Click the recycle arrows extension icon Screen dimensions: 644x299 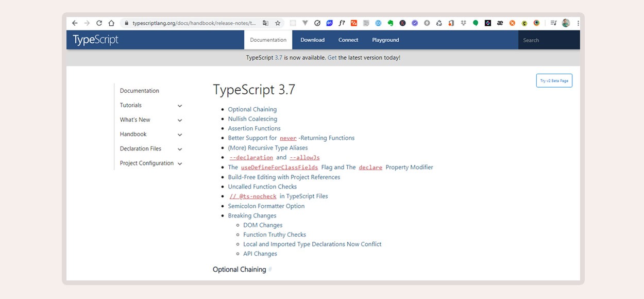439,23
